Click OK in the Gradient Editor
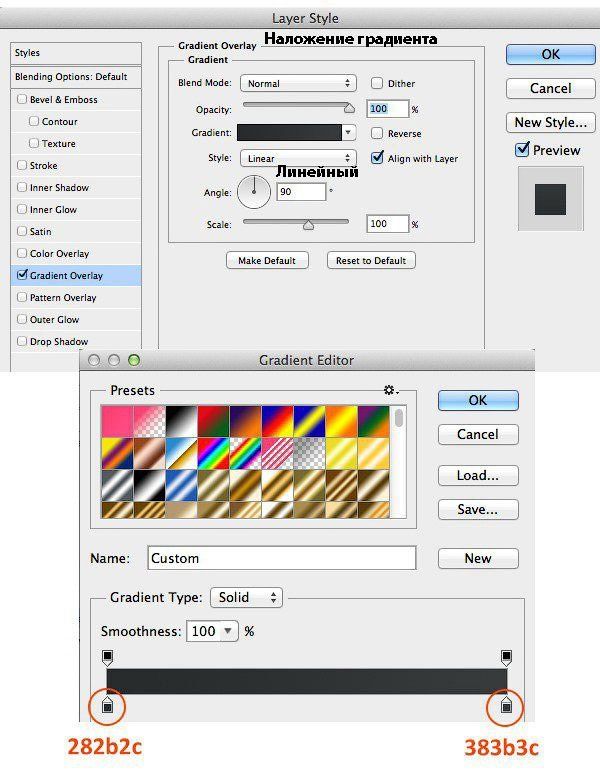Image resolution: width=600 pixels, height=776 pixels. pos(478,400)
